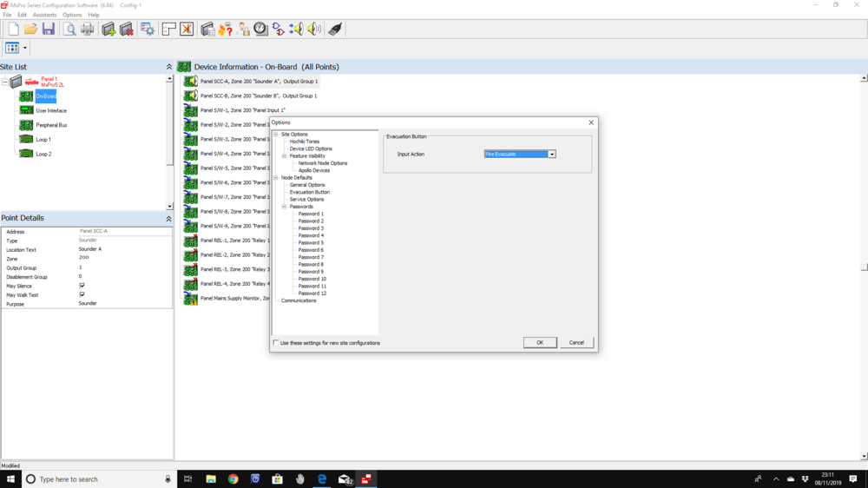Image resolution: width=868 pixels, height=488 pixels.
Task: Enable 'Use these settings for new site configurations'
Action: 276,343
